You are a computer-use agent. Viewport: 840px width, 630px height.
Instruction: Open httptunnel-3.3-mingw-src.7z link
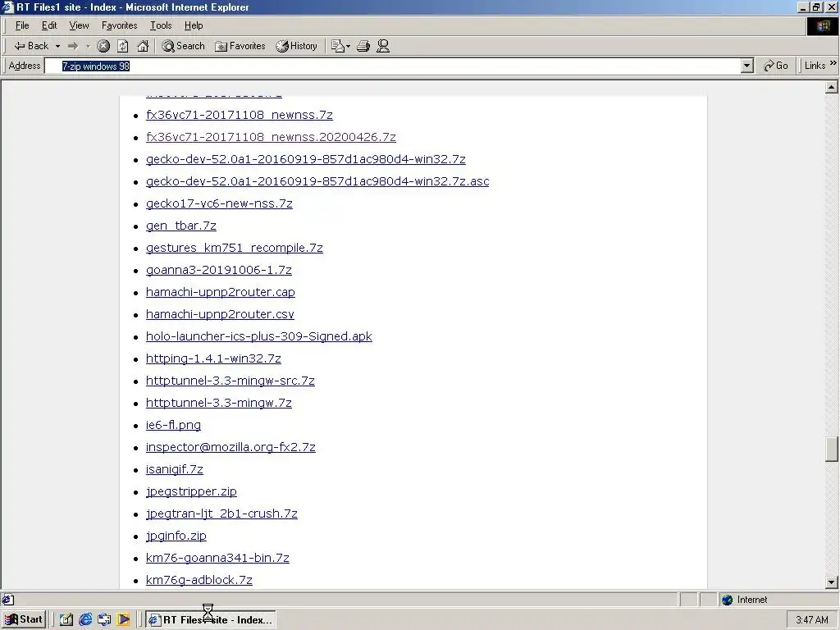(231, 381)
